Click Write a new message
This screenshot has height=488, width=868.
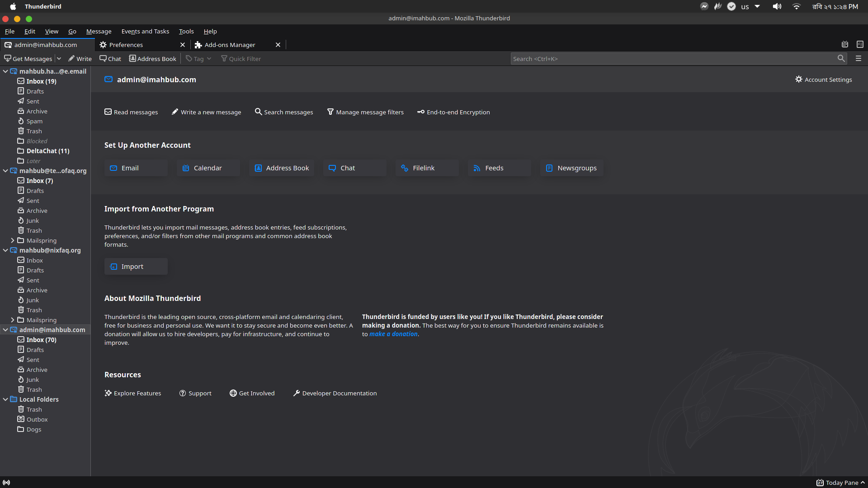click(x=206, y=112)
